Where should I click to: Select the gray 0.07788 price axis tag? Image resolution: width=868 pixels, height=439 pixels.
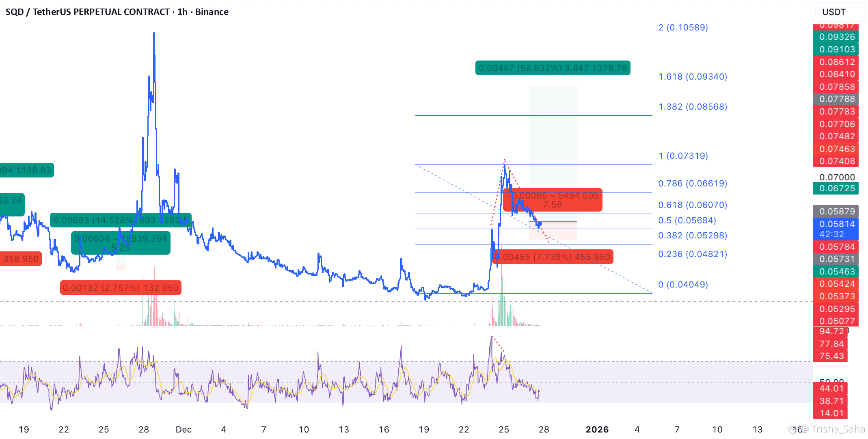836,99
